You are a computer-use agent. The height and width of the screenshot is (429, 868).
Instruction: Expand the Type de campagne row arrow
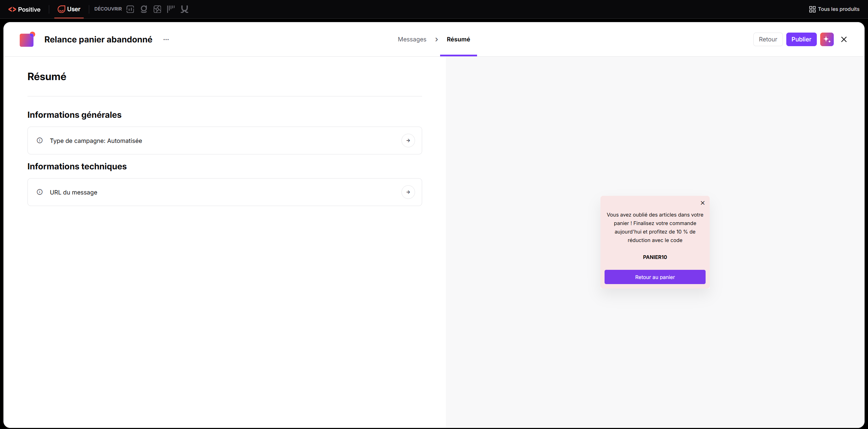point(408,141)
